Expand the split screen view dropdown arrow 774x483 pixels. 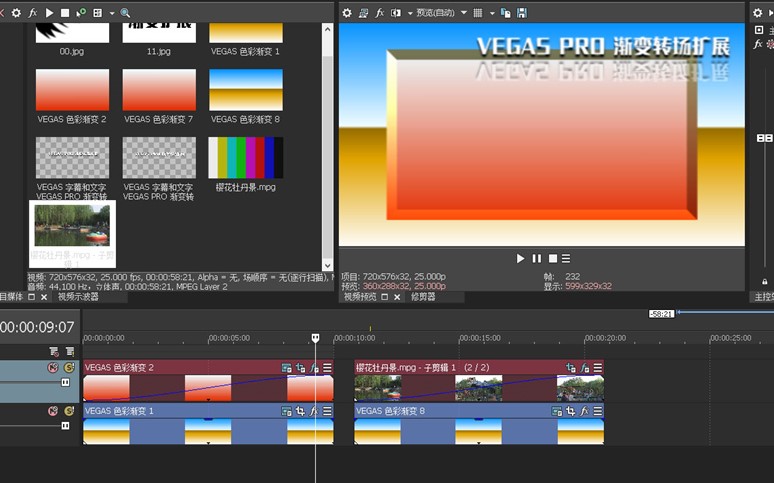tap(410, 13)
